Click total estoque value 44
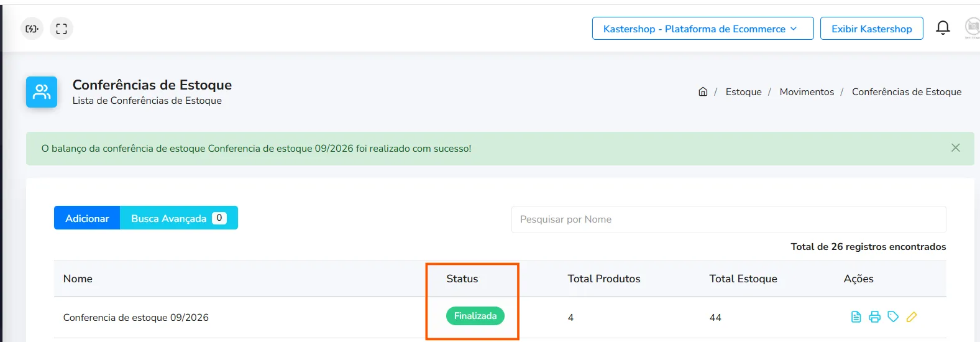 coord(715,318)
